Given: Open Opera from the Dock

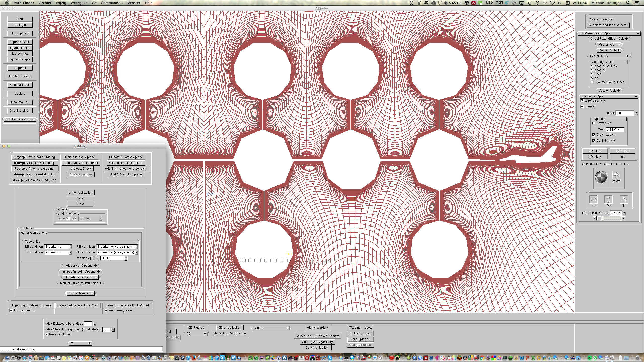Looking at the screenshot, I should pos(307,358).
